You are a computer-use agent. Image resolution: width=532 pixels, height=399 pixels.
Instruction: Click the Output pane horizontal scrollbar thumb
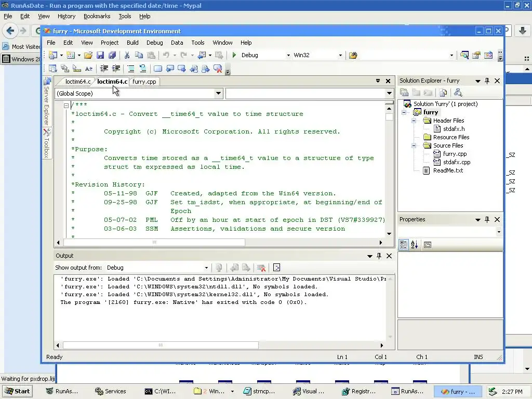click(161, 345)
